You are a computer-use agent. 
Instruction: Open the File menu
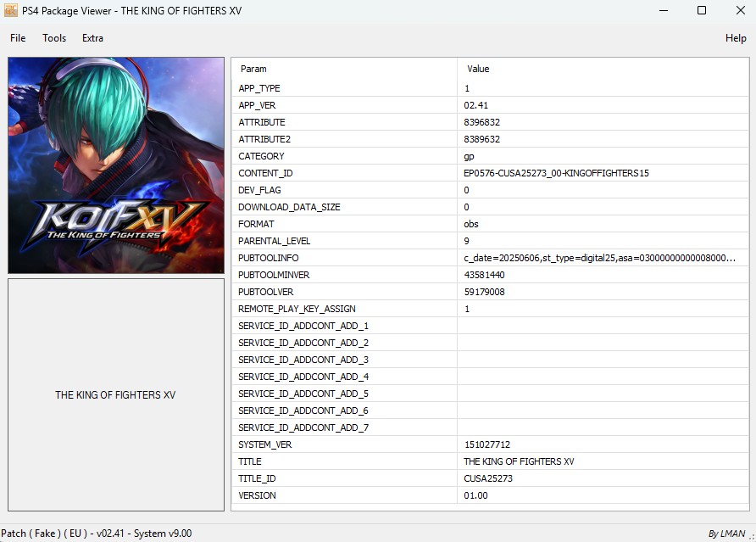point(18,38)
